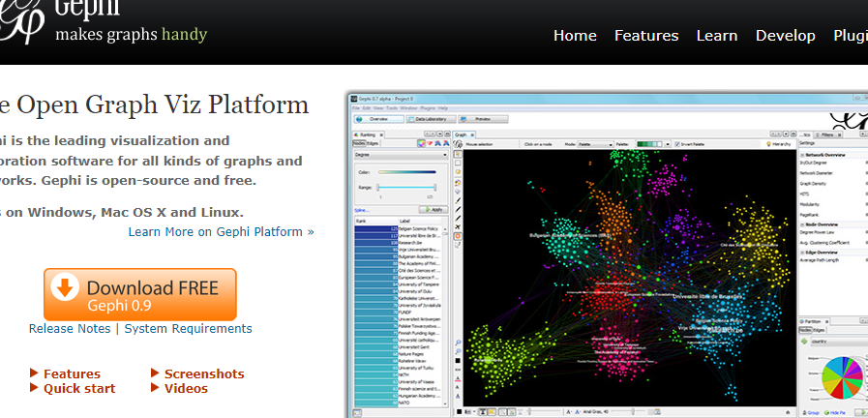
Task: Click the orange Download FREE Gephi button
Action: [139, 293]
